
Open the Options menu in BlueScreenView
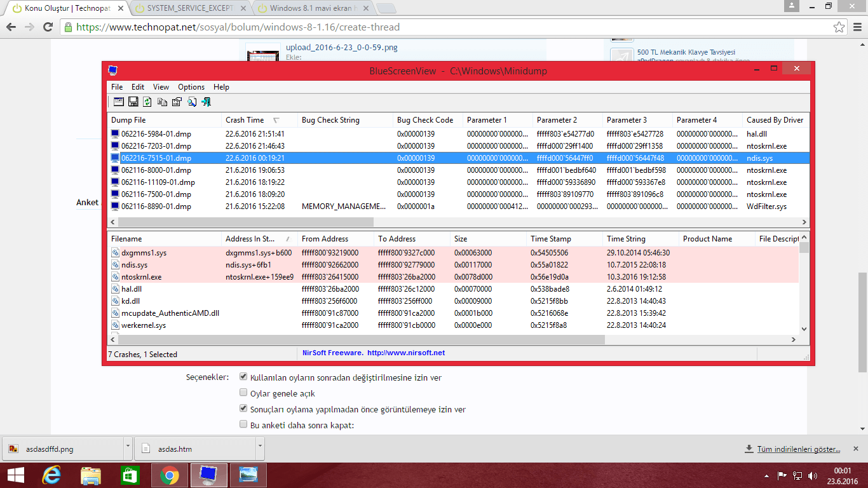point(191,87)
